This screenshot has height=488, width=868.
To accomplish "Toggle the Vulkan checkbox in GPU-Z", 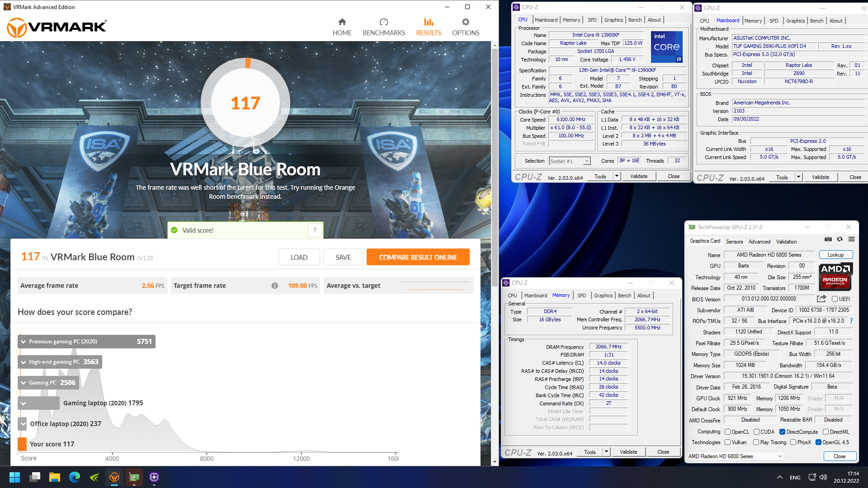I will pos(728,442).
